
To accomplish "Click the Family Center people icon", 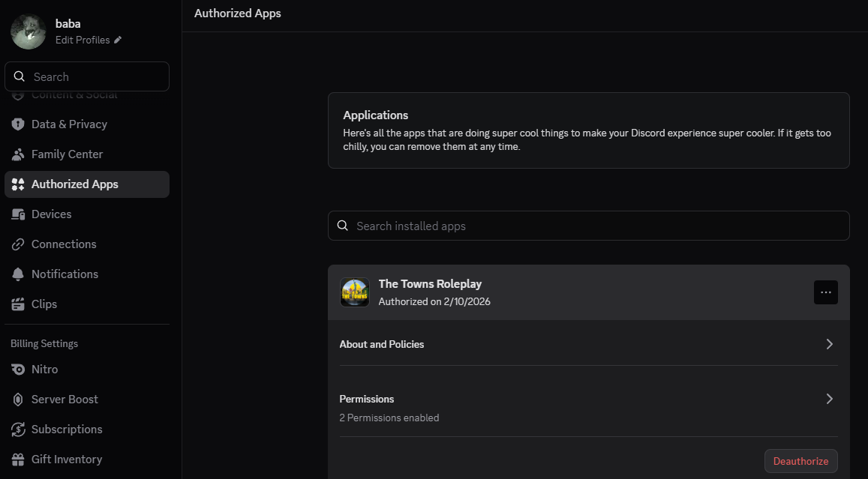I will (x=18, y=154).
